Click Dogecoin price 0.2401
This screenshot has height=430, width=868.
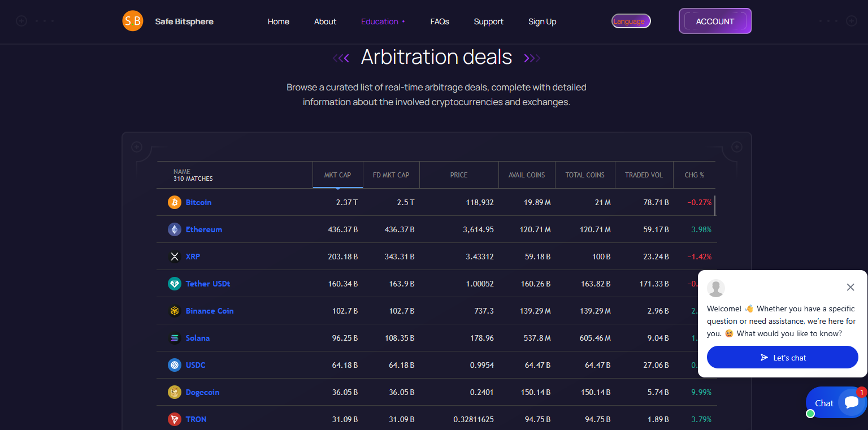tap(482, 392)
